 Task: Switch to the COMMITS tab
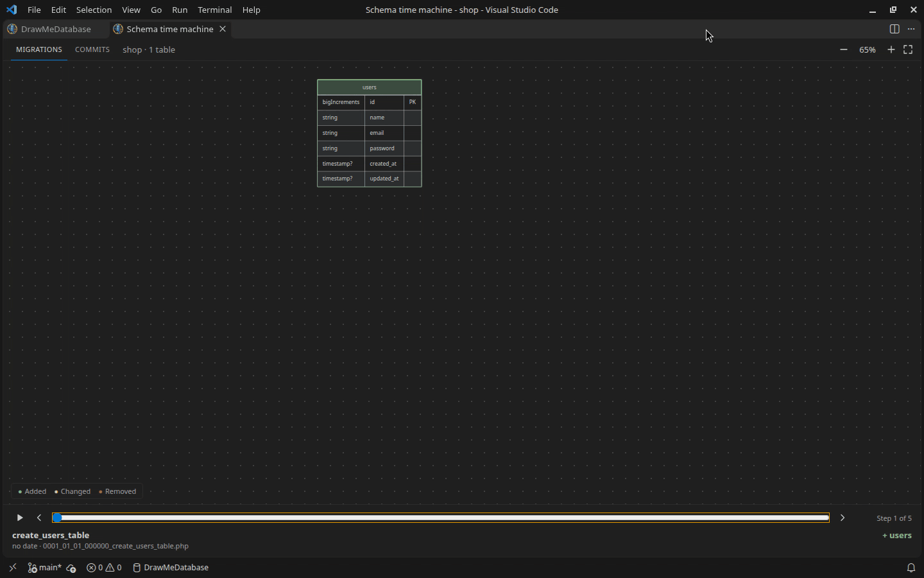point(92,49)
